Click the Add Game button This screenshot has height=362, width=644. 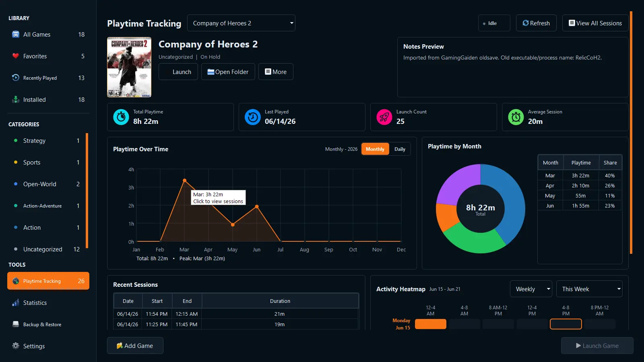click(x=135, y=346)
